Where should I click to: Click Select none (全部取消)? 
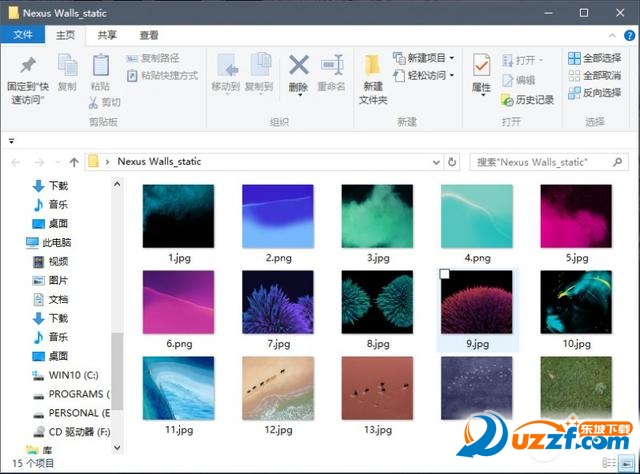click(x=595, y=76)
